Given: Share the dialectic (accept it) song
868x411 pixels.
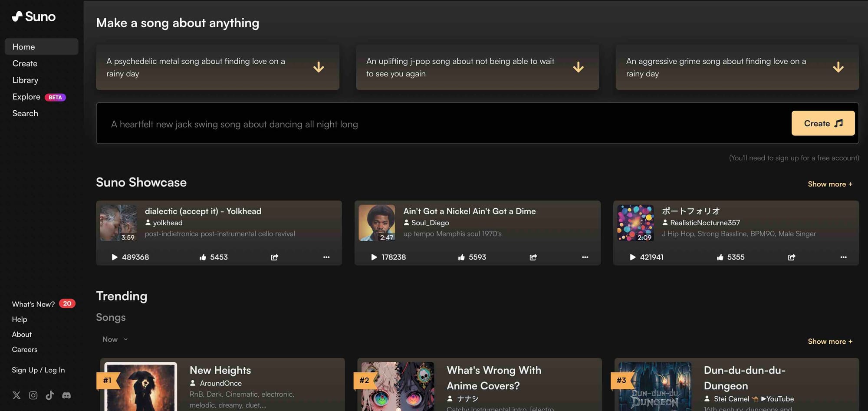Looking at the screenshot, I should click(x=274, y=257).
